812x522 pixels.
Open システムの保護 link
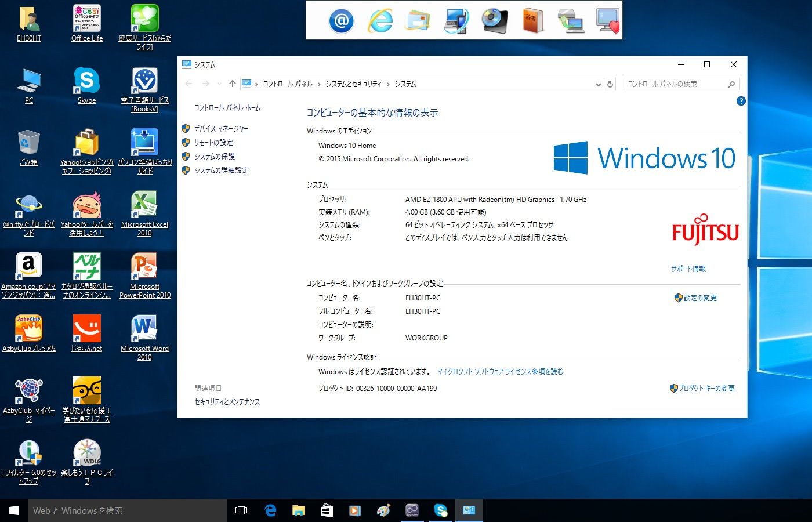click(215, 157)
